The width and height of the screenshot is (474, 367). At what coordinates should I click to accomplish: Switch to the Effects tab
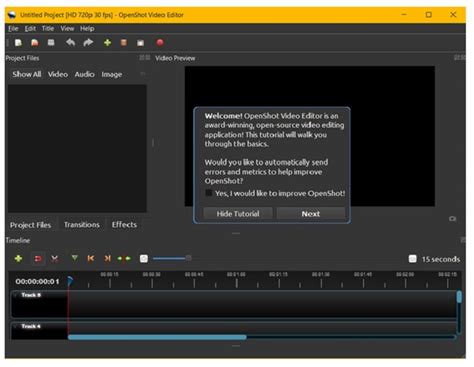click(124, 225)
